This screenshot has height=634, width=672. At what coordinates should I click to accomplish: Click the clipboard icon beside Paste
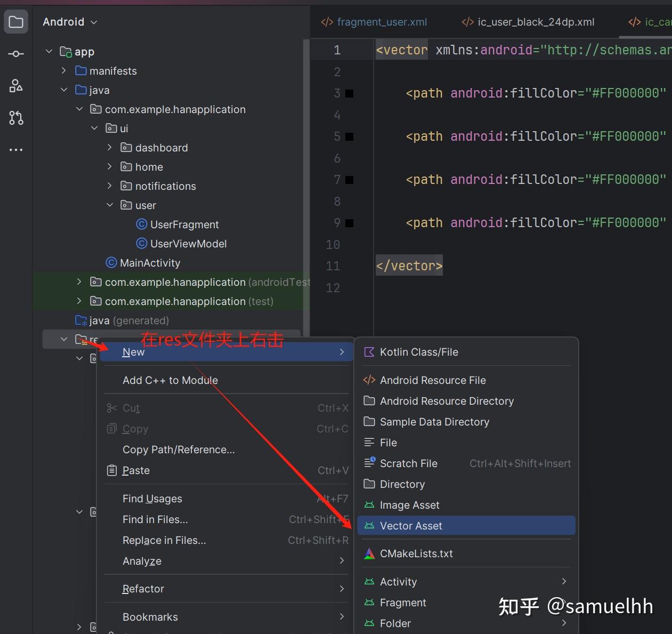[111, 470]
